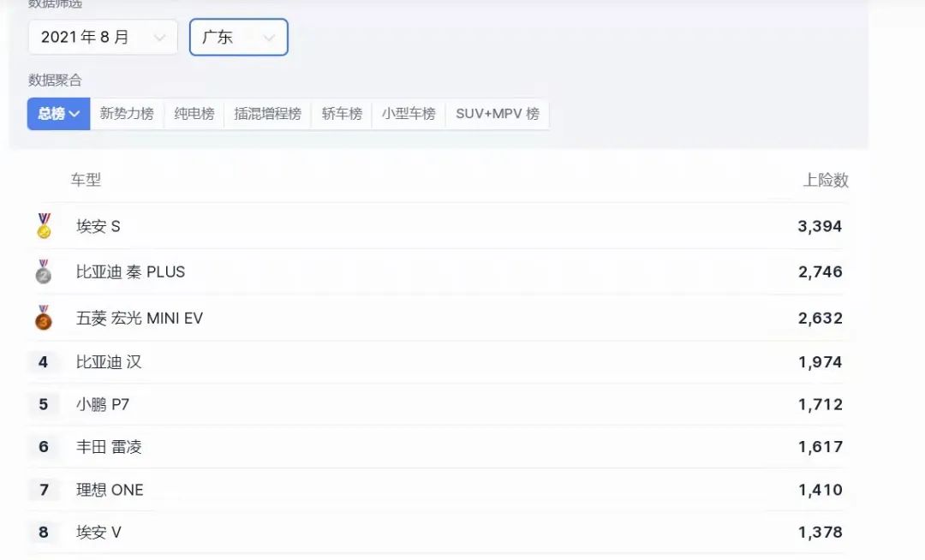The height and width of the screenshot is (560, 925).
Task: Click rank badge 6 for 丰田 雷凌
Action: 43,447
